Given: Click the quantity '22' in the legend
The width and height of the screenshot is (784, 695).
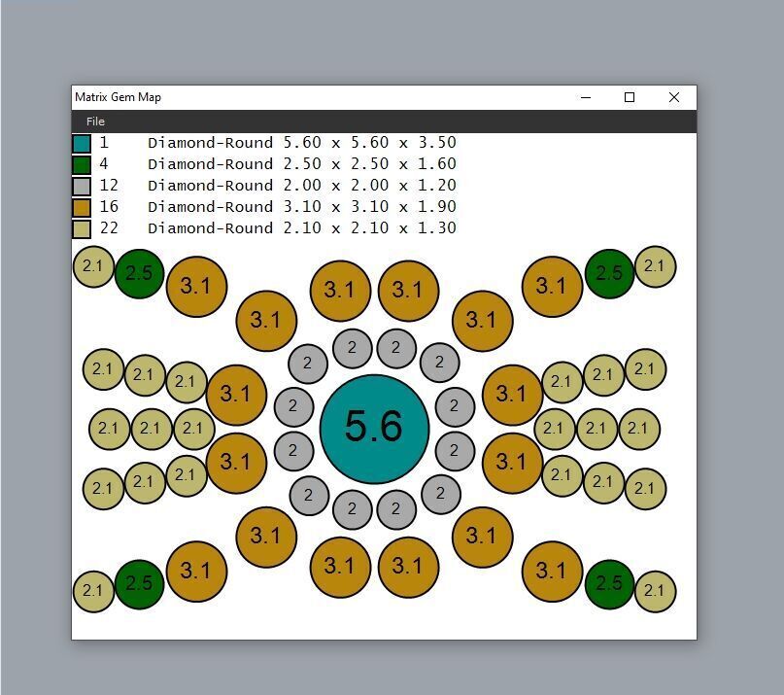Looking at the screenshot, I should click(109, 228).
